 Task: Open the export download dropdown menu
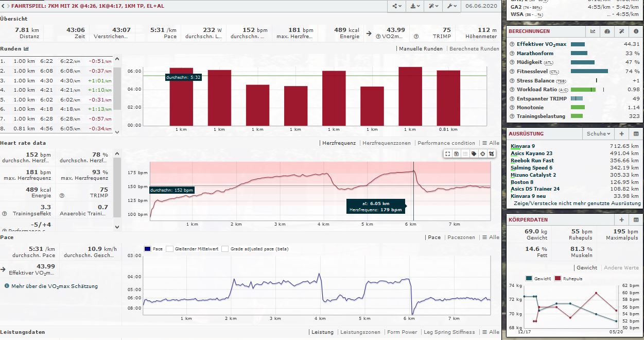[x=414, y=6]
